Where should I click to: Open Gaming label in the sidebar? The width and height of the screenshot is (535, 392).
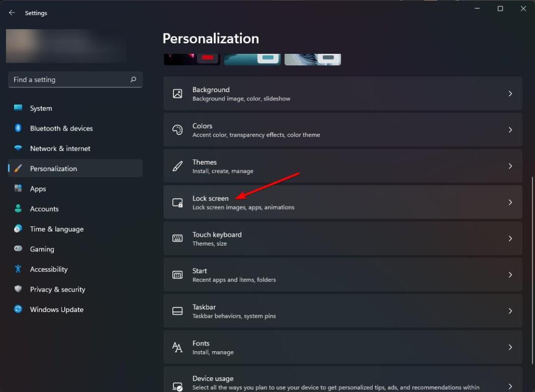[x=42, y=249]
